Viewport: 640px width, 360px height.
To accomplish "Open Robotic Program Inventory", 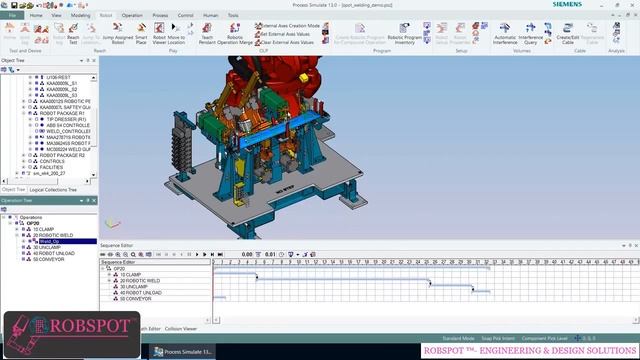I will [x=404, y=33].
